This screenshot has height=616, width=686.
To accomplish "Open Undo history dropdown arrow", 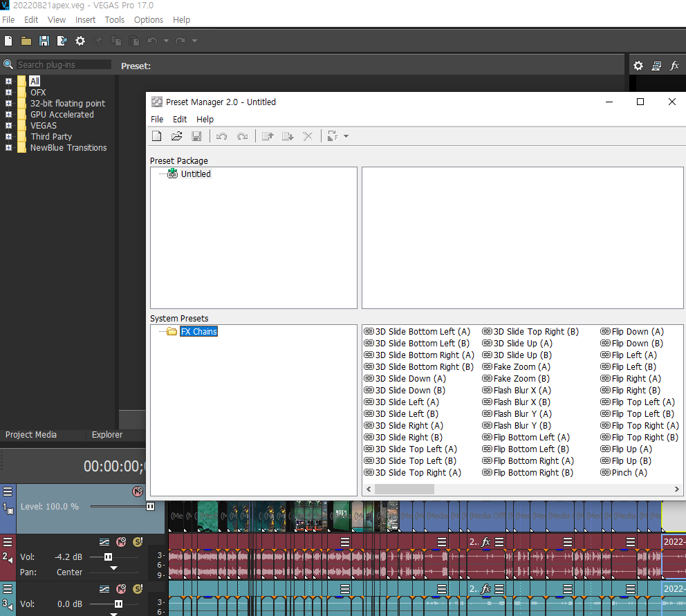I will 166,41.
